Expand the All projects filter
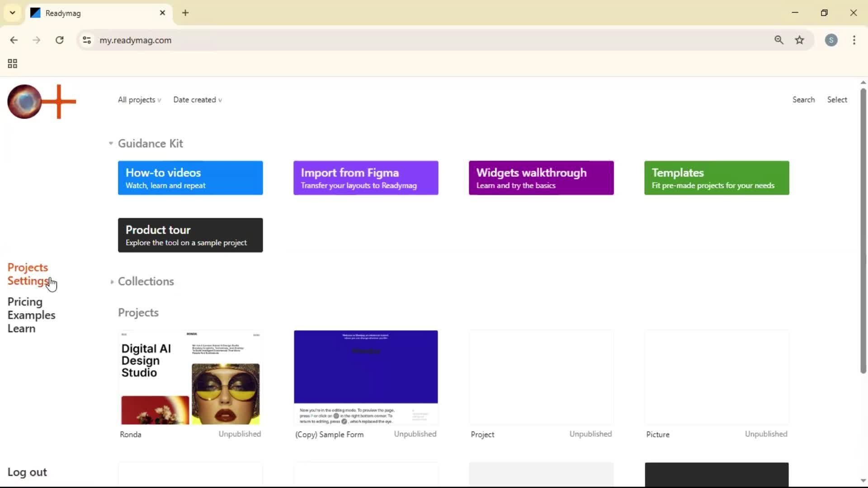This screenshot has height=488, width=868. pyautogui.click(x=139, y=99)
